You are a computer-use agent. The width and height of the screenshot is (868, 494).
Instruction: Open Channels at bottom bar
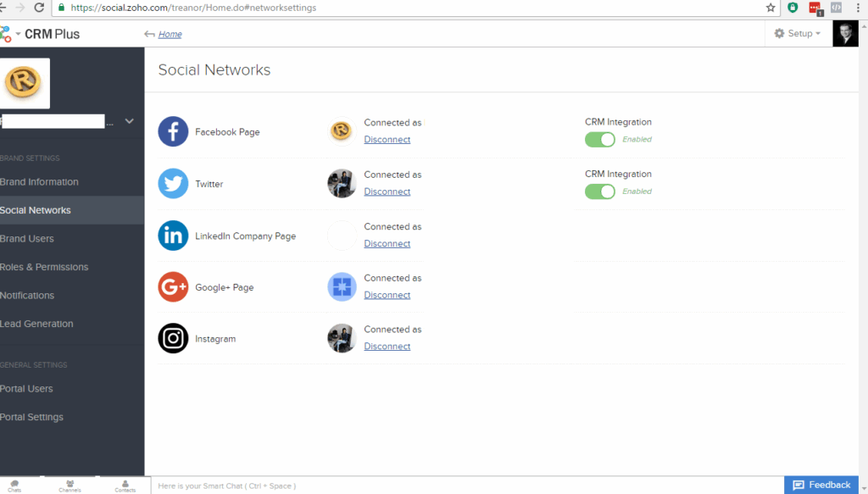point(70,486)
